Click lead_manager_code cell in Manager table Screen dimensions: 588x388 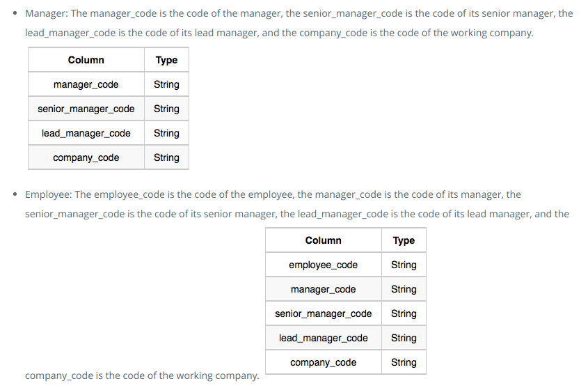(86, 133)
